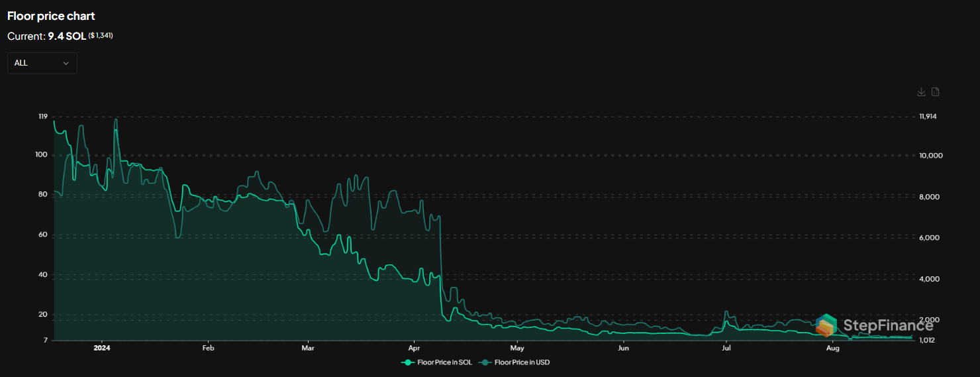Click the Apr label on the time axis
This screenshot has height=377, width=980.
click(415, 348)
